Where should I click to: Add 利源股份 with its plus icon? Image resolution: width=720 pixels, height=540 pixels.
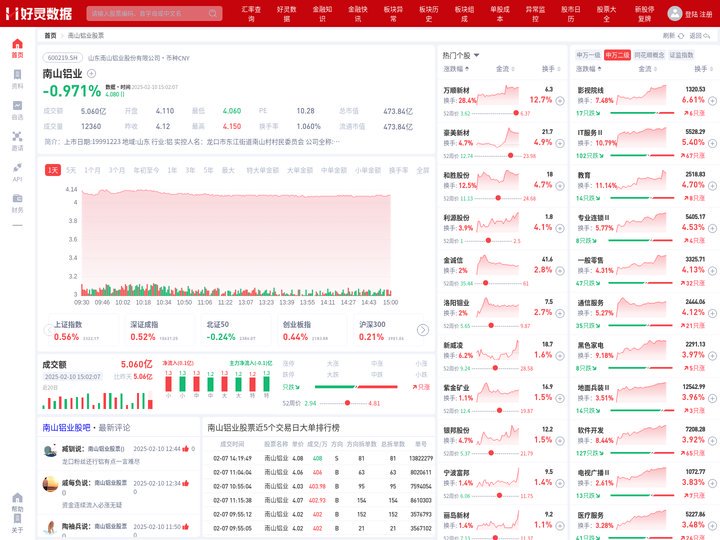click(x=560, y=228)
